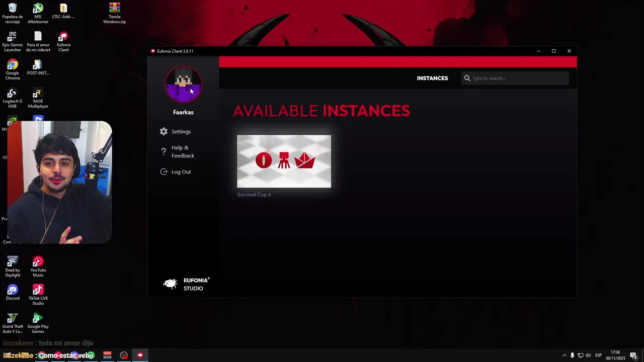Maximize the Eufonia Client window
Viewport: 644px width, 362px height.
553,51
